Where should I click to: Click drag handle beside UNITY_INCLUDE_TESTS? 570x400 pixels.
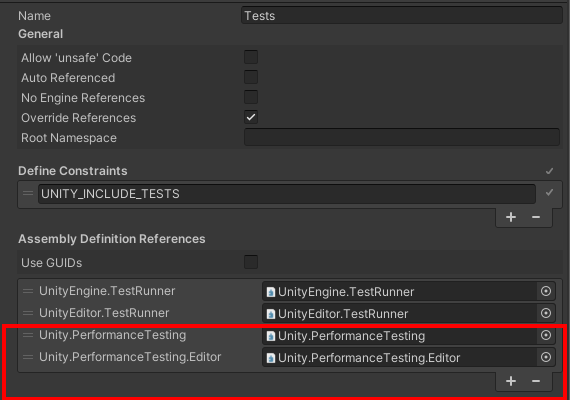click(x=28, y=193)
